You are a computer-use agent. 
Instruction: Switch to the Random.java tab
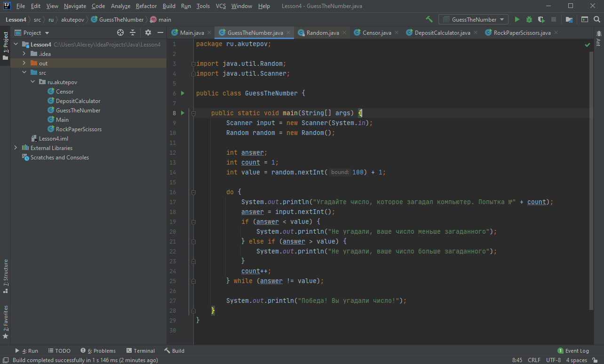coord(323,32)
